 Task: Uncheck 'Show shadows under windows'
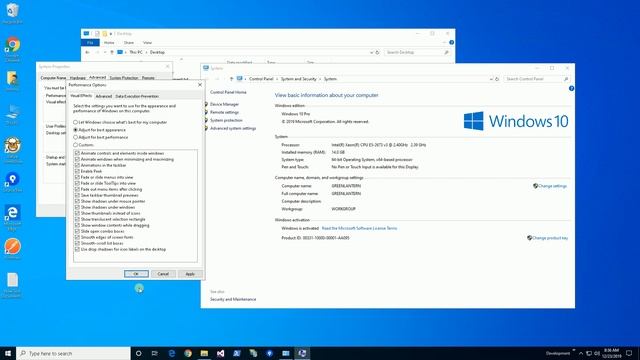click(x=77, y=207)
